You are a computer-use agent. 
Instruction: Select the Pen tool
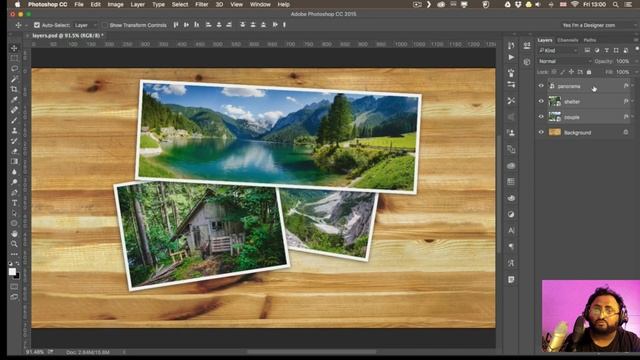pos(14,192)
